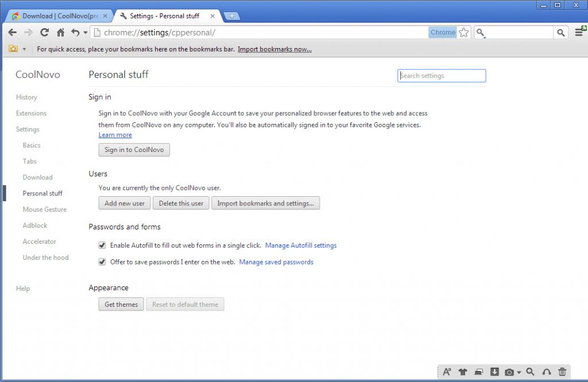Open Help from the sidebar

coord(23,289)
